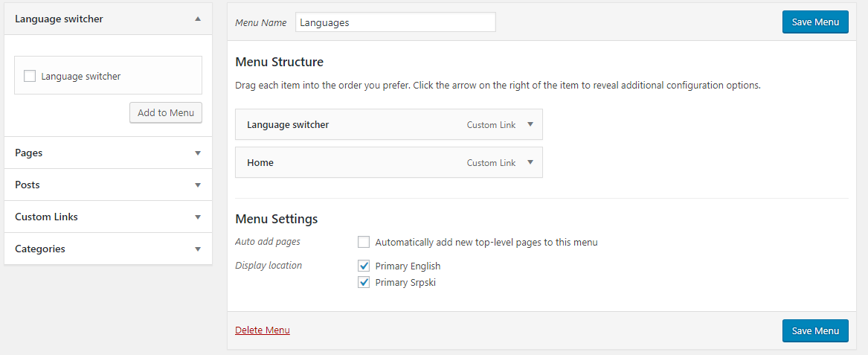Viewport: 868px width, 355px height.
Task: Enable automatically add new top-level pages
Action: tap(364, 242)
